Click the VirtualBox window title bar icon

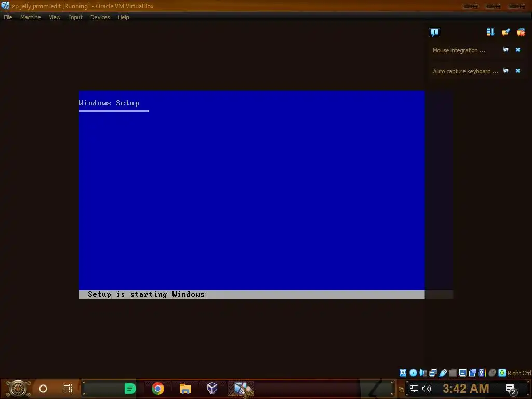point(5,6)
